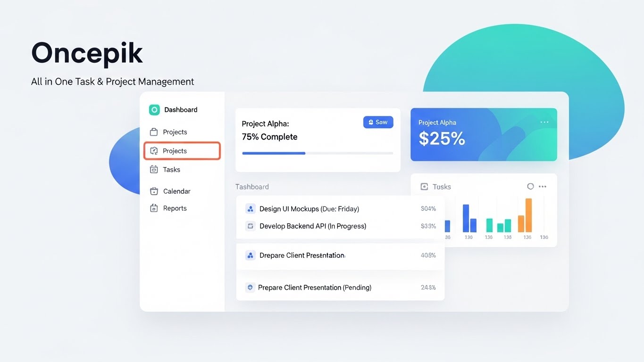Toggle the circular status indicator on the Tusks card

click(x=530, y=186)
